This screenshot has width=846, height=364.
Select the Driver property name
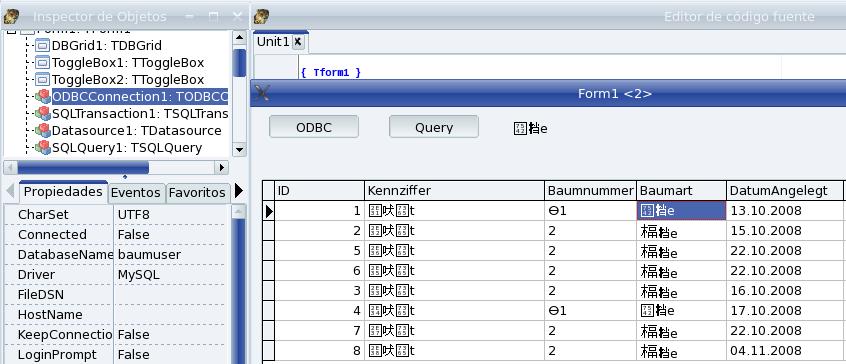click(x=36, y=274)
